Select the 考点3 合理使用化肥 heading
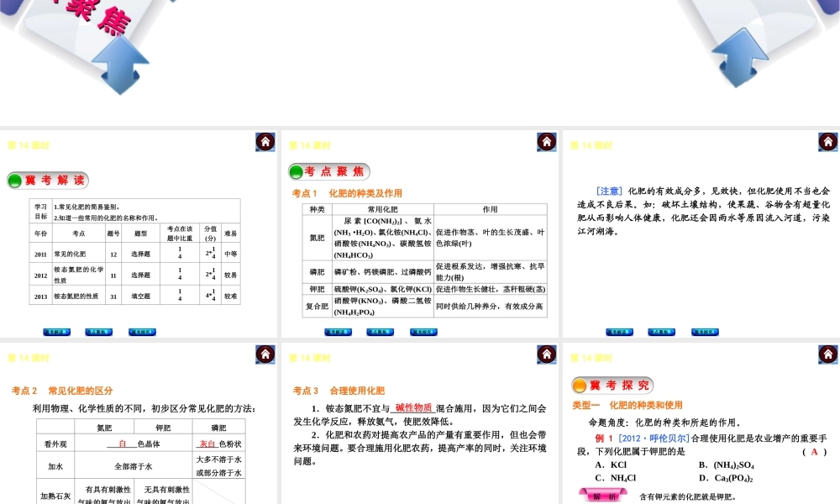 click(x=339, y=391)
